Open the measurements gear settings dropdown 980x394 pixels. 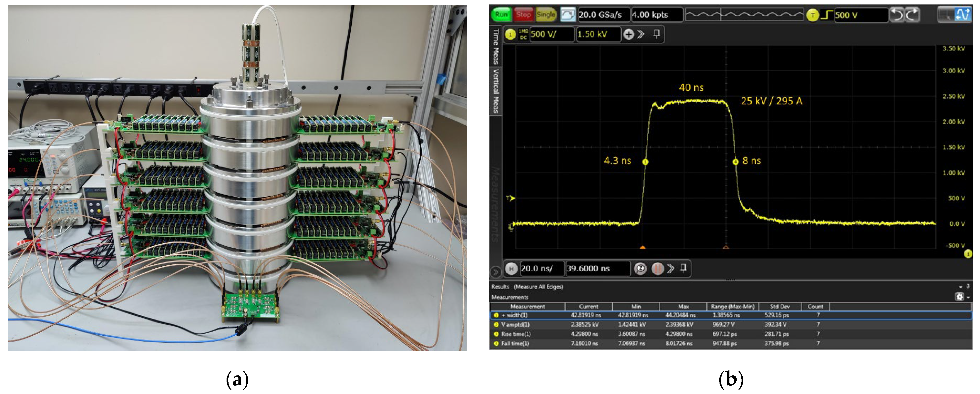pyautogui.click(x=960, y=297)
